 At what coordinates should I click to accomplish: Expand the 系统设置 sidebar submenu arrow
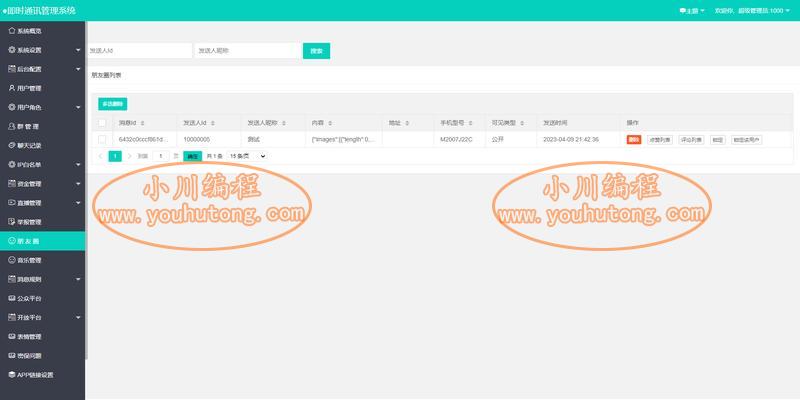tap(78, 50)
